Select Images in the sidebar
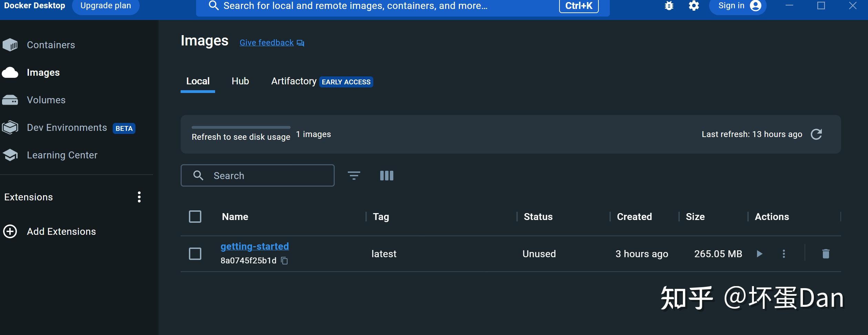Image resolution: width=868 pixels, height=335 pixels. 43,72
